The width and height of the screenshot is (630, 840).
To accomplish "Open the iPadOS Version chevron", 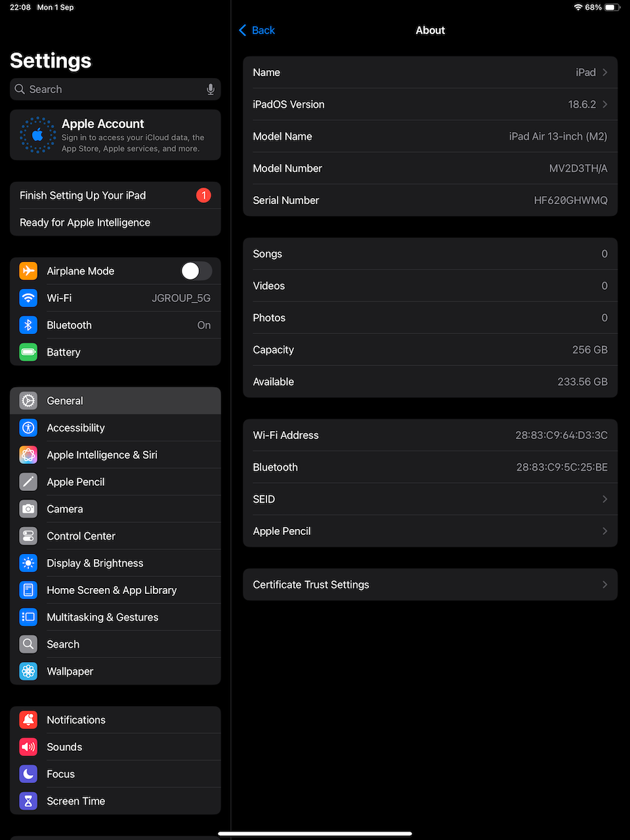I will (605, 104).
